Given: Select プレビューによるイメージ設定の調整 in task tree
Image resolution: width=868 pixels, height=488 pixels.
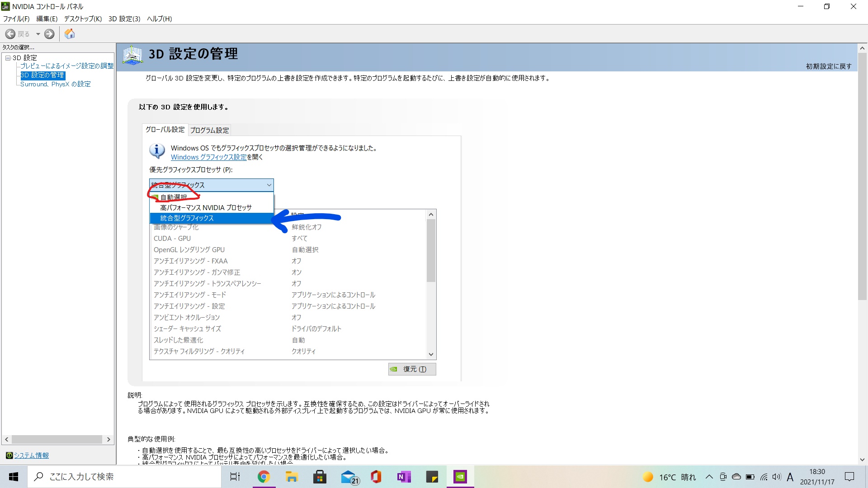Looking at the screenshot, I should tap(67, 66).
